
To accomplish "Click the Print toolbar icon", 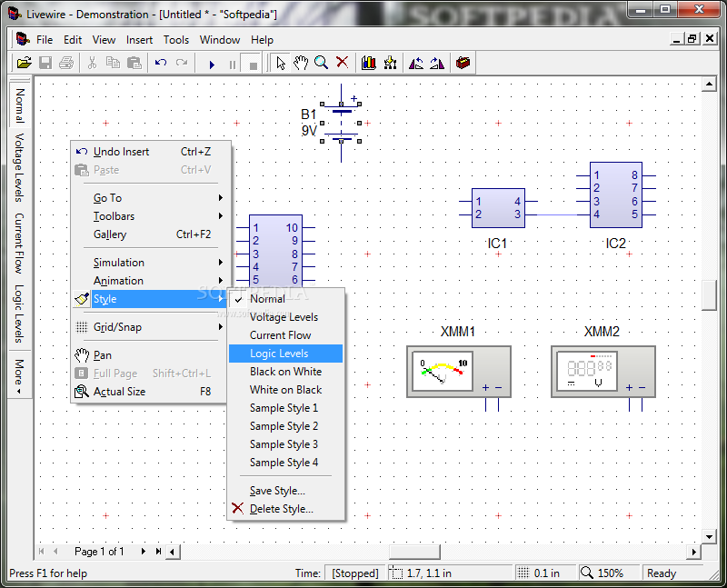I will [66, 63].
